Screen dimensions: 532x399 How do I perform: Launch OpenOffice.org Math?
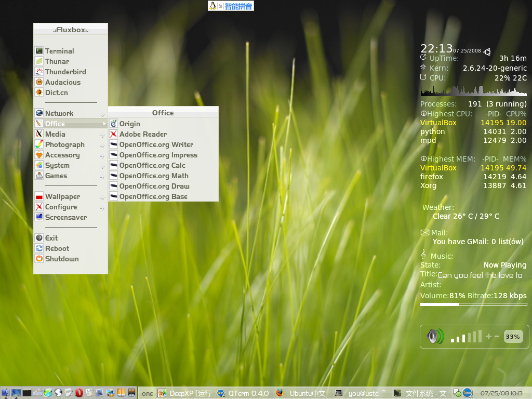click(x=164, y=176)
